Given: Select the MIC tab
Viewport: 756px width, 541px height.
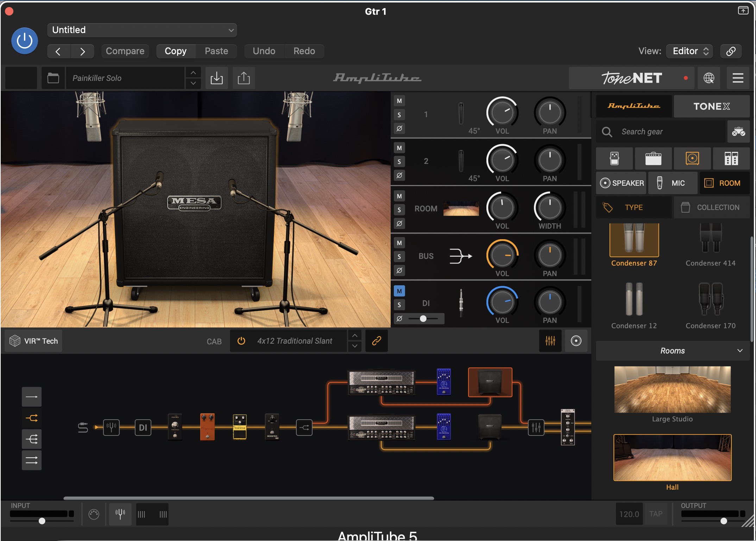Looking at the screenshot, I should point(672,183).
